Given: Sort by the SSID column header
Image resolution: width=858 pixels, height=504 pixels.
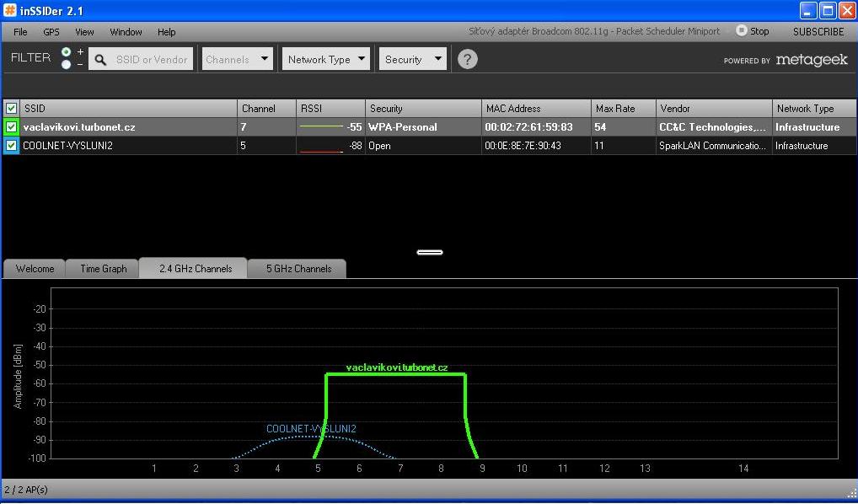Looking at the screenshot, I should click(x=129, y=109).
